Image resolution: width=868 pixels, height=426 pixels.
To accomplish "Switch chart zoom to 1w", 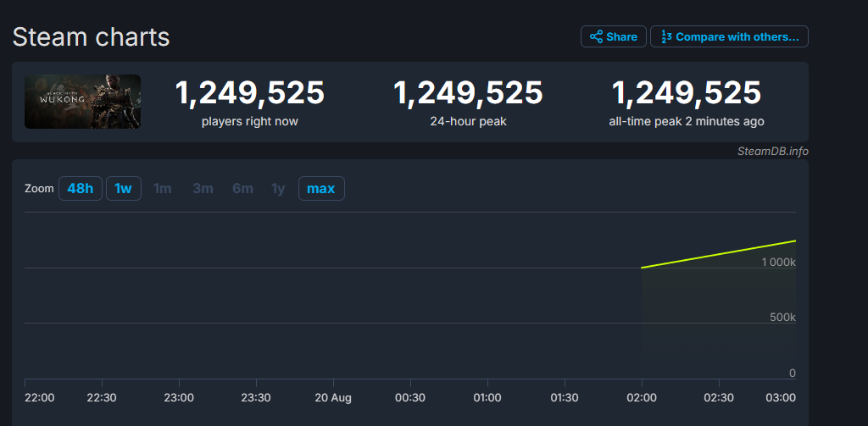I will pyautogui.click(x=123, y=188).
